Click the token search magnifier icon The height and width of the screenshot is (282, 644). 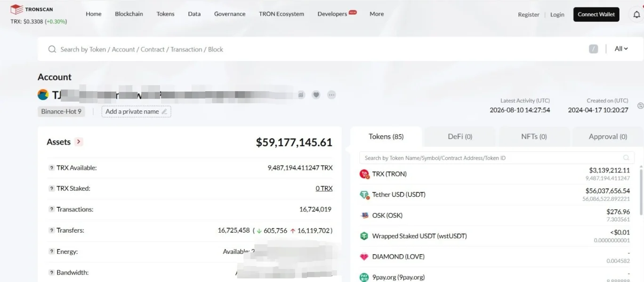[626, 158]
